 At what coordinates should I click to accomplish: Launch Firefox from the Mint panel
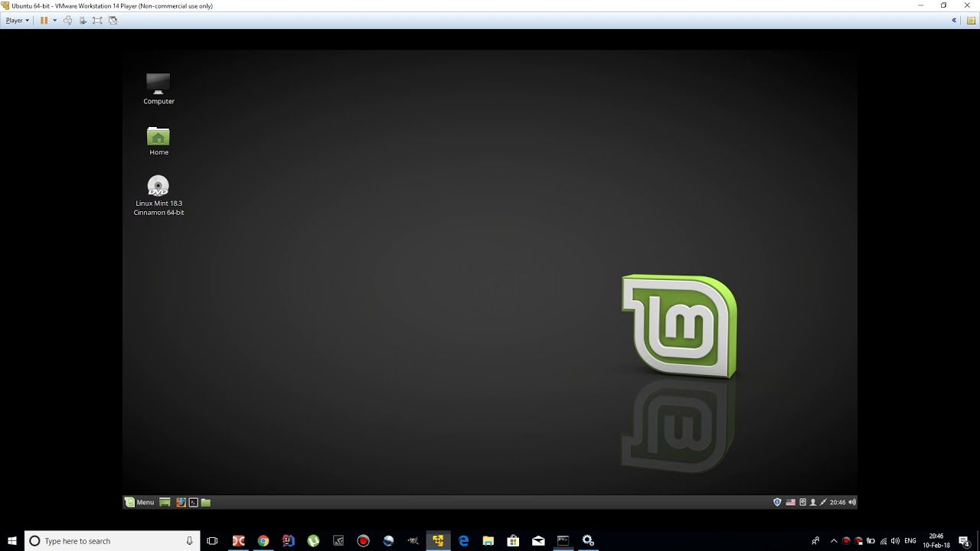pos(181,502)
